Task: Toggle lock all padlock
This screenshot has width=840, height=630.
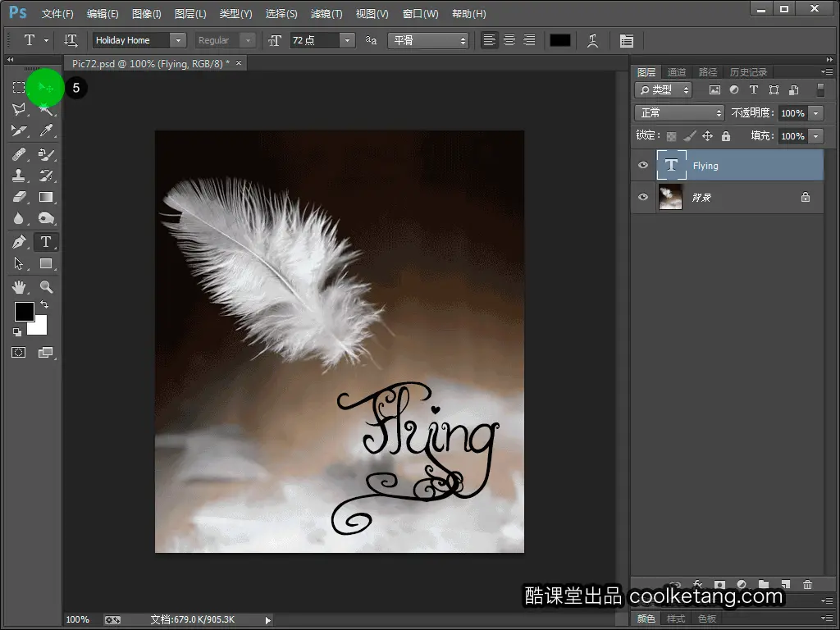Action: pos(726,136)
